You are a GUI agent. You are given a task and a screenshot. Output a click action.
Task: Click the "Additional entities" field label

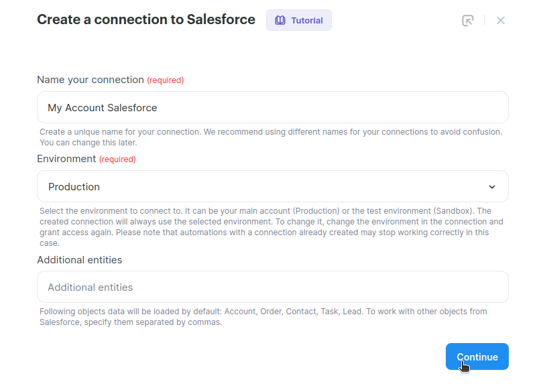[79, 259]
